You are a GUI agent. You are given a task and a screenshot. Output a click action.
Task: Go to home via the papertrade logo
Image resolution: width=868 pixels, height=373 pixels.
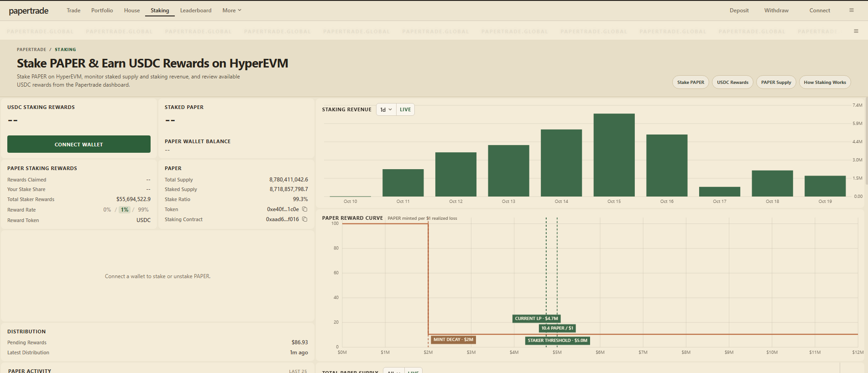(29, 10)
